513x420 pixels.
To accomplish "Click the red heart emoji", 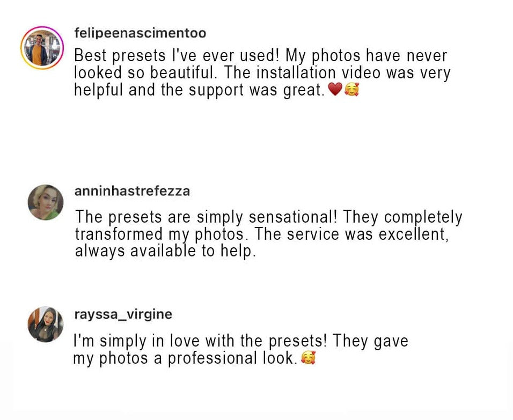I will coord(335,91).
